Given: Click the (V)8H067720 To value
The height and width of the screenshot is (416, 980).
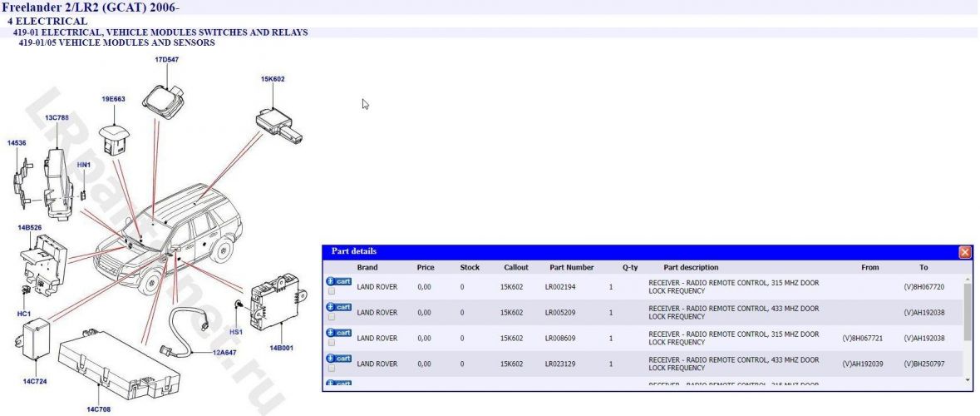Looking at the screenshot, I should point(924,287).
